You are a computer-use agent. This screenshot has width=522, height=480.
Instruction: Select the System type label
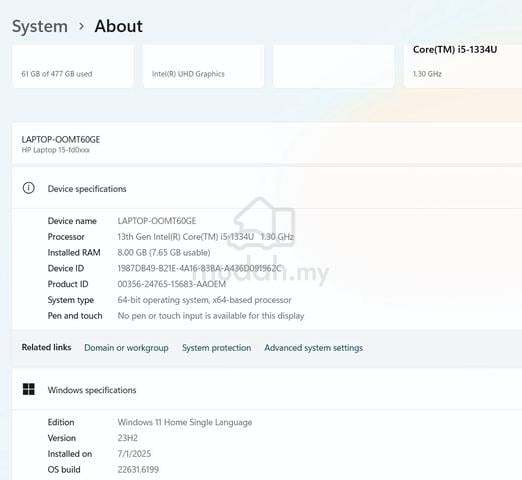[71, 300]
